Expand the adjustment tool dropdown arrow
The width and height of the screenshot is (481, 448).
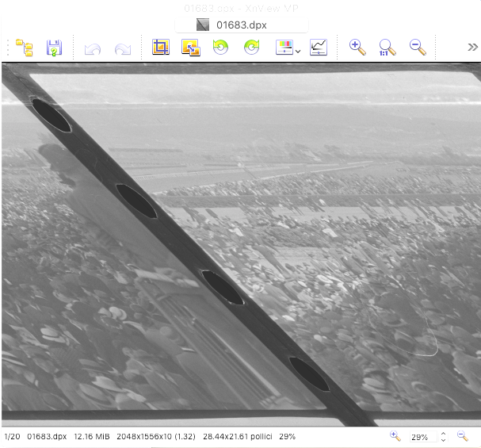coord(298,52)
